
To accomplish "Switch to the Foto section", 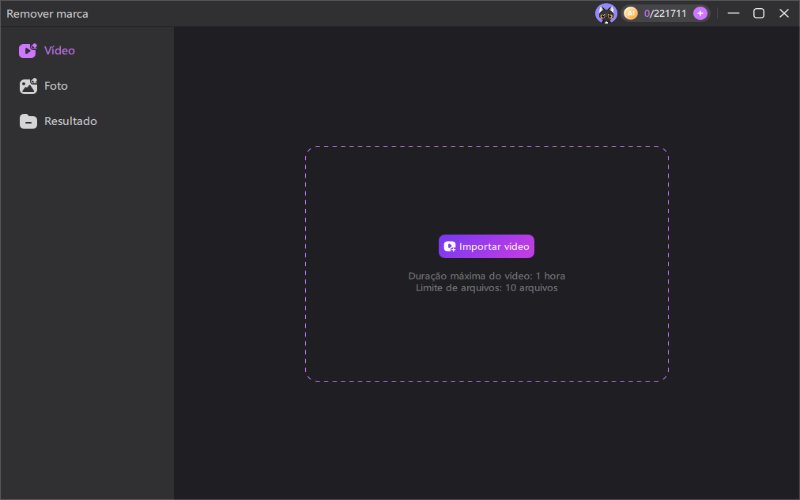I will click(x=43, y=86).
